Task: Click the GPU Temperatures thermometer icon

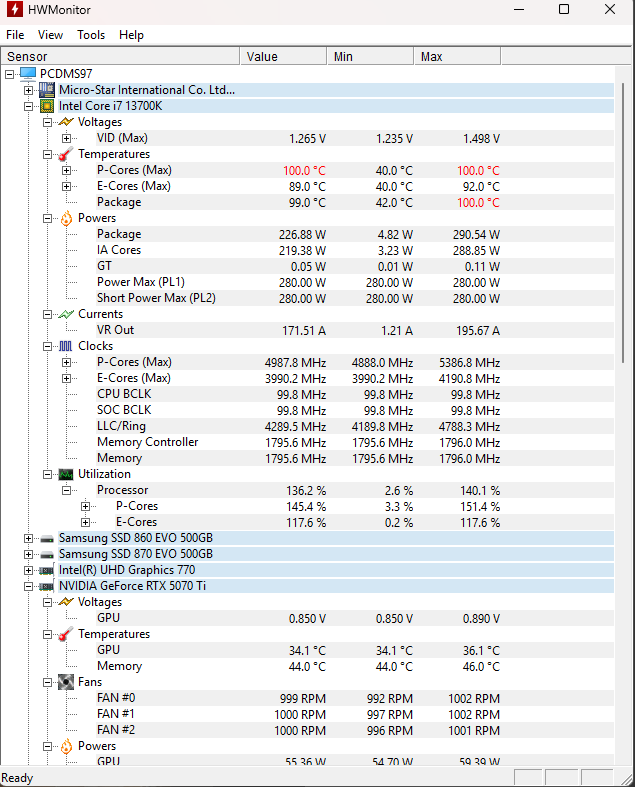Action: (66, 634)
